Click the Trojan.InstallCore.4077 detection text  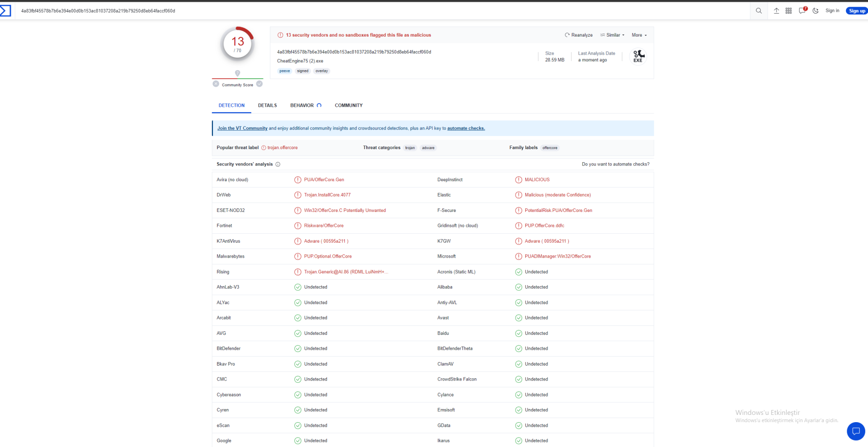click(327, 195)
